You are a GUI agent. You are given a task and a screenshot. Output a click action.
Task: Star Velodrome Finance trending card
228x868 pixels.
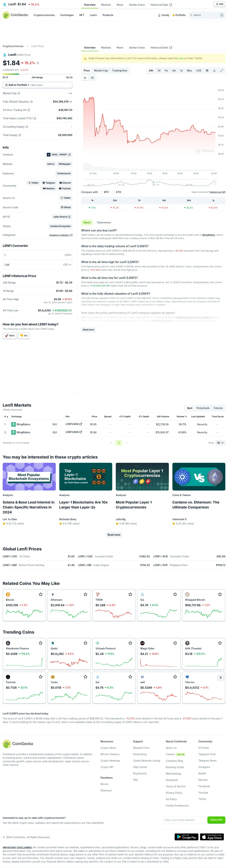tap(41, 643)
